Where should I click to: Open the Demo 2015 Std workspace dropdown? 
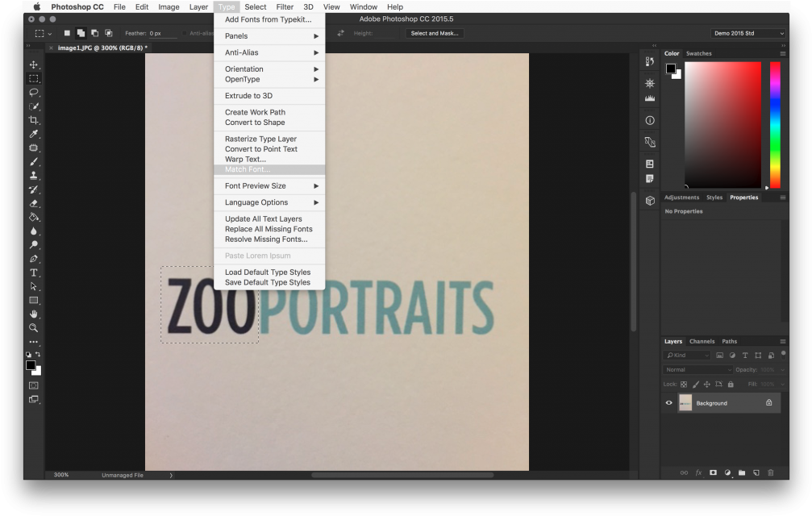pyautogui.click(x=748, y=33)
